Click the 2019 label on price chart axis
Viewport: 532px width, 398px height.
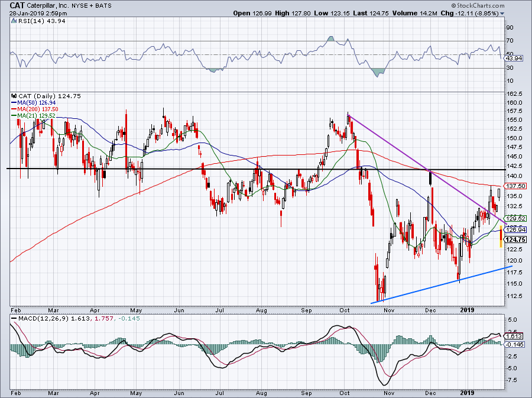(467, 310)
